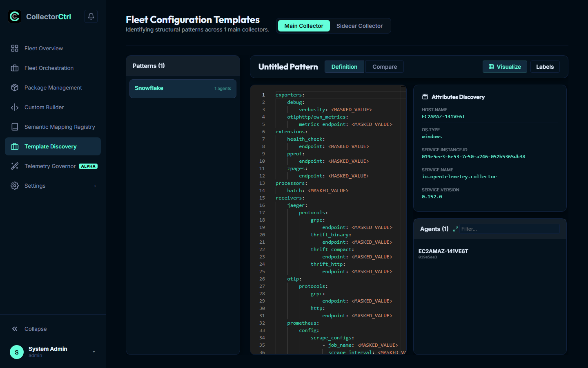This screenshot has width=588, height=368.
Task: Click the Collapse double-chevron icon
Action: pyautogui.click(x=15, y=329)
